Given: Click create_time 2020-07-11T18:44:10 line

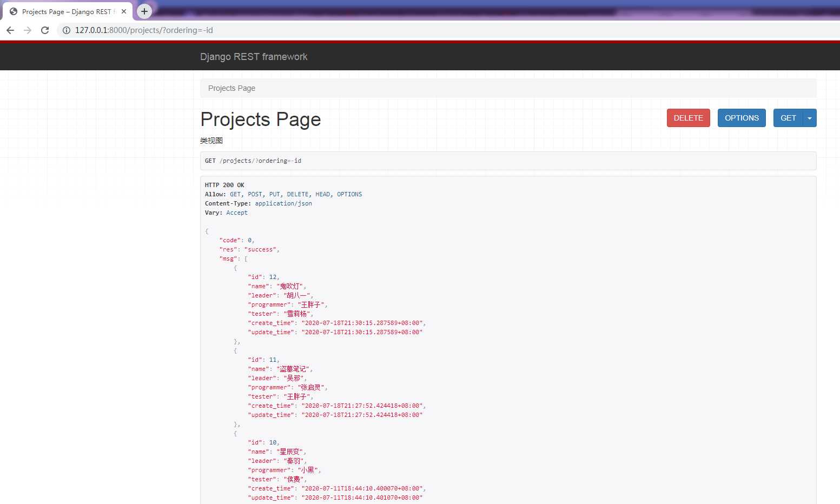Looking at the screenshot, I should click(337, 488).
